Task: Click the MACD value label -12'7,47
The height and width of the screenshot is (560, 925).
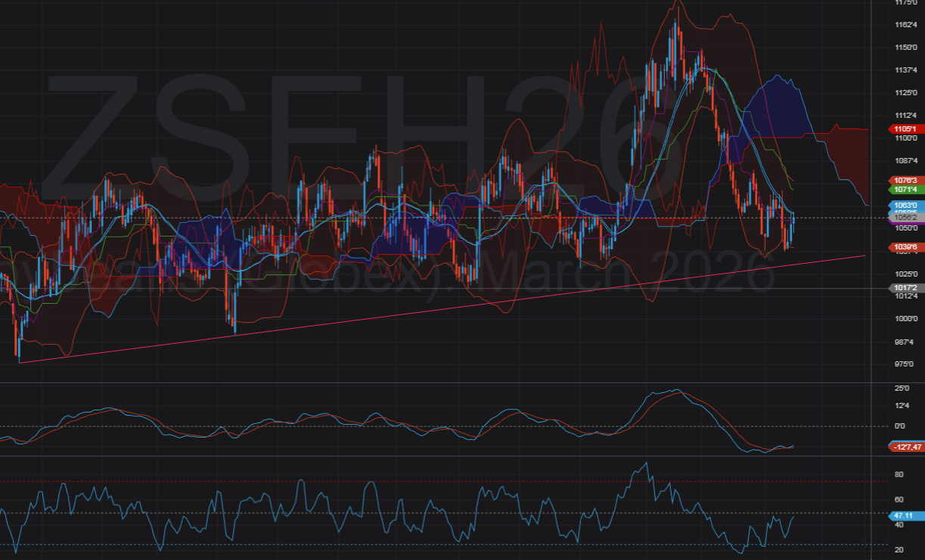Action: click(905, 447)
